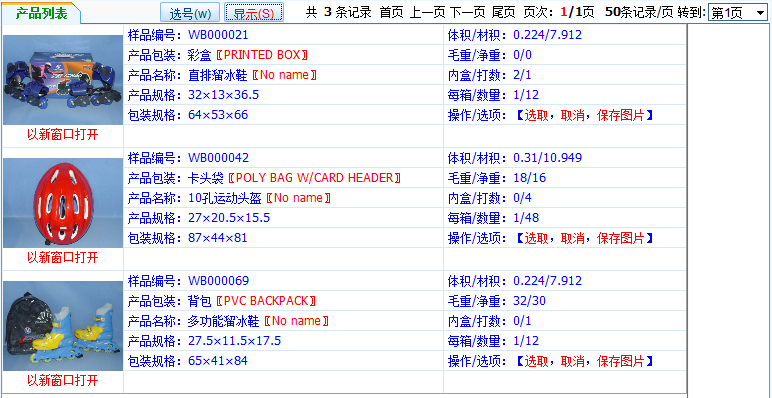The height and width of the screenshot is (398, 772).
Task: Click 保存图片 for product WB000021
Action: click(621, 116)
